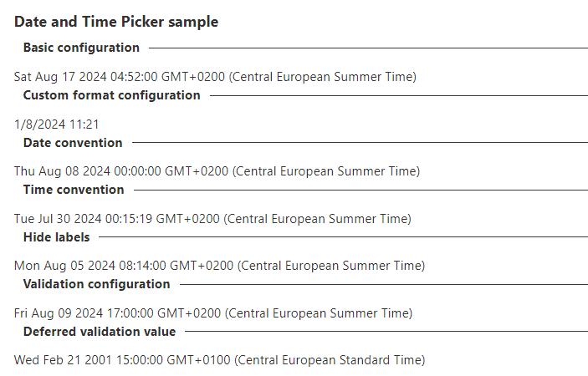Select the 'Mon Aug 05 2024 08:14:00' value
Image resolution: width=588 pixels, height=376 pixels.
tap(219, 266)
